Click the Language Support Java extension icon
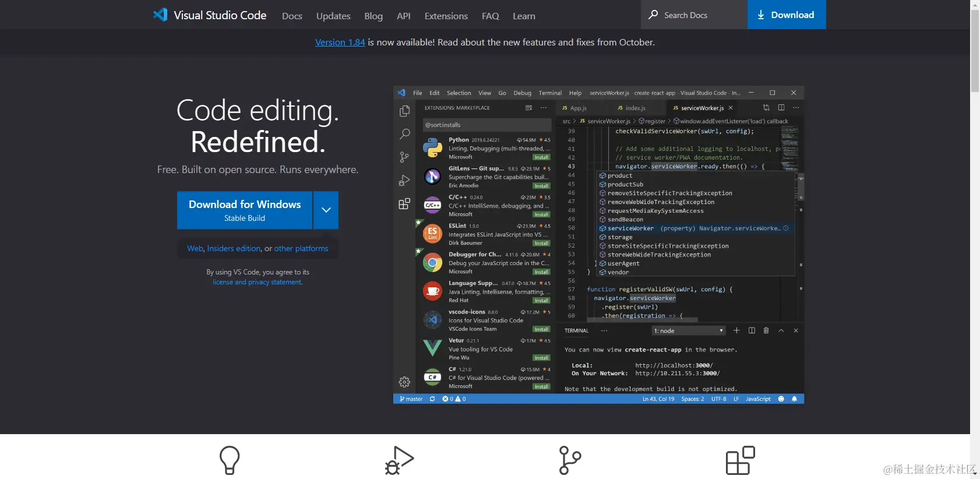 (x=432, y=291)
